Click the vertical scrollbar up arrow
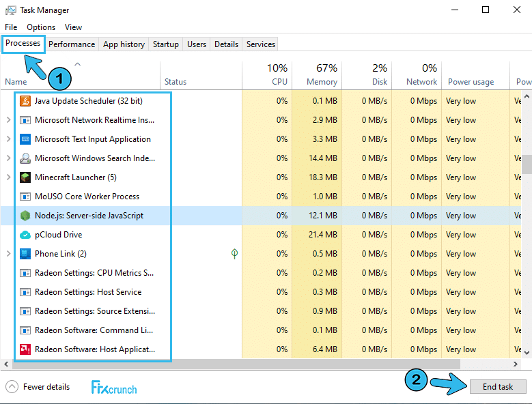 coord(527,97)
